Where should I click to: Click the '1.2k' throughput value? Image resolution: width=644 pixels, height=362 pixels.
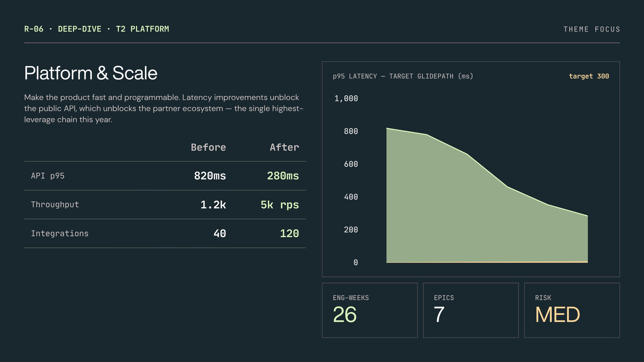click(x=213, y=205)
